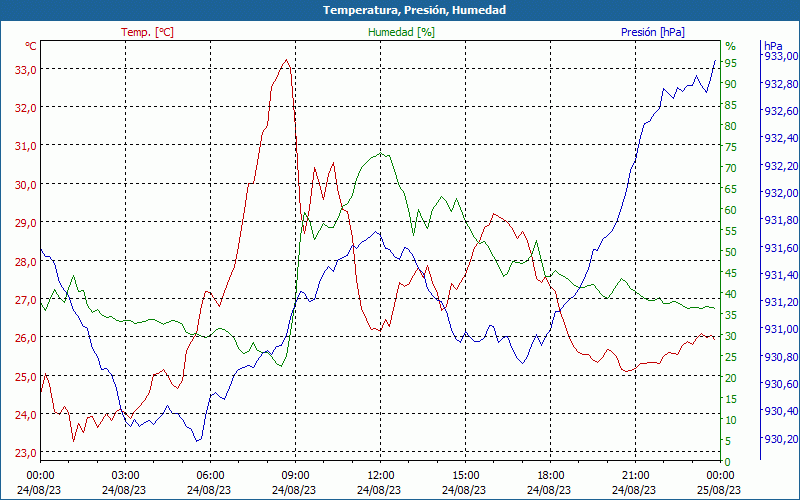Click the '932,00' pressure axis value
The width and height of the screenshot is (800, 500).
pos(780,193)
